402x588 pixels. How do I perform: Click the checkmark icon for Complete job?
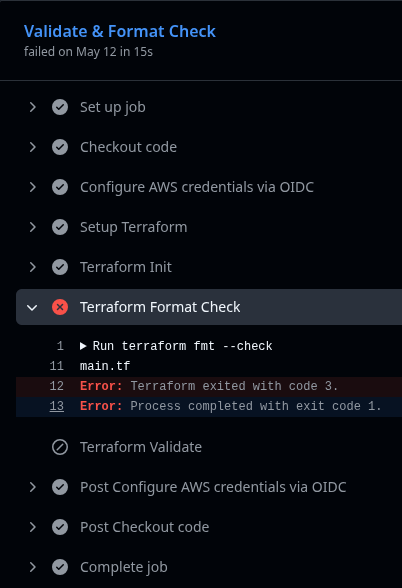coord(60,567)
